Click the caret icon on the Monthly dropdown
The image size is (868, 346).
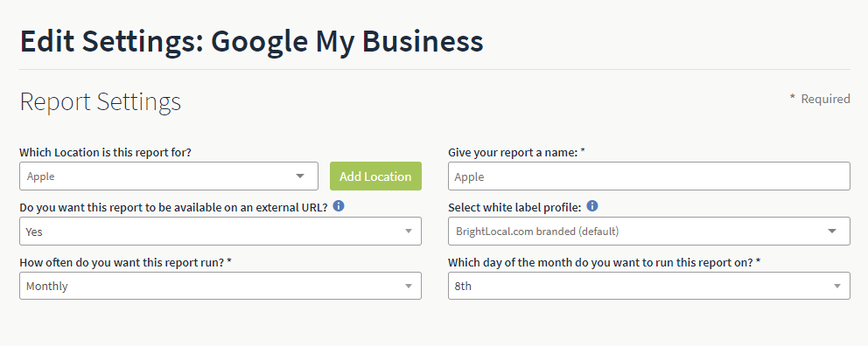pos(409,286)
